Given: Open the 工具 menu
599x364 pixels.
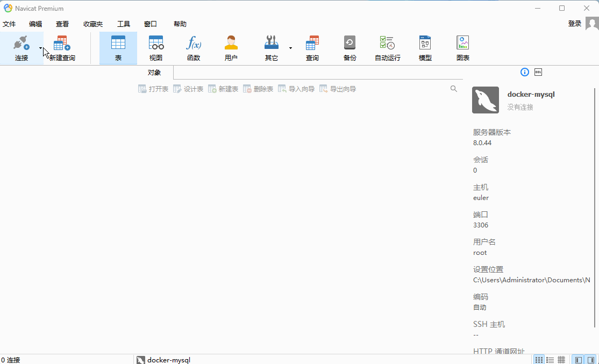Looking at the screenshot, I should pyautogui.click(x=123, y=24).
